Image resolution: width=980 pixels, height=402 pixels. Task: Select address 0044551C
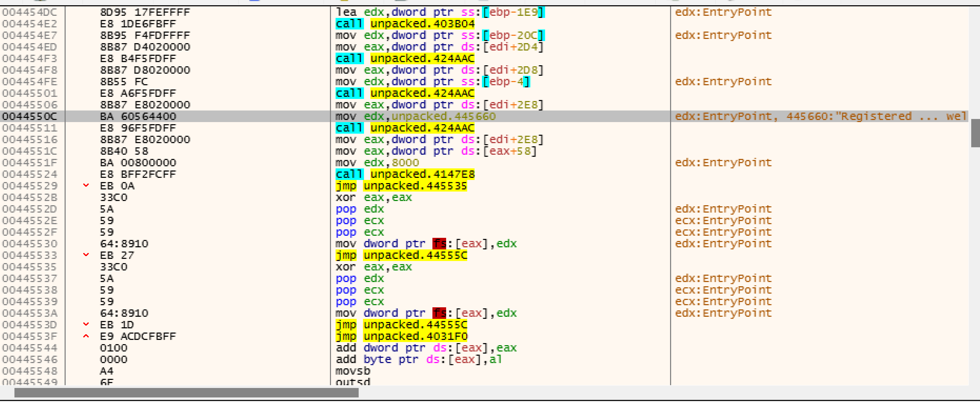[x=30, y=151]
